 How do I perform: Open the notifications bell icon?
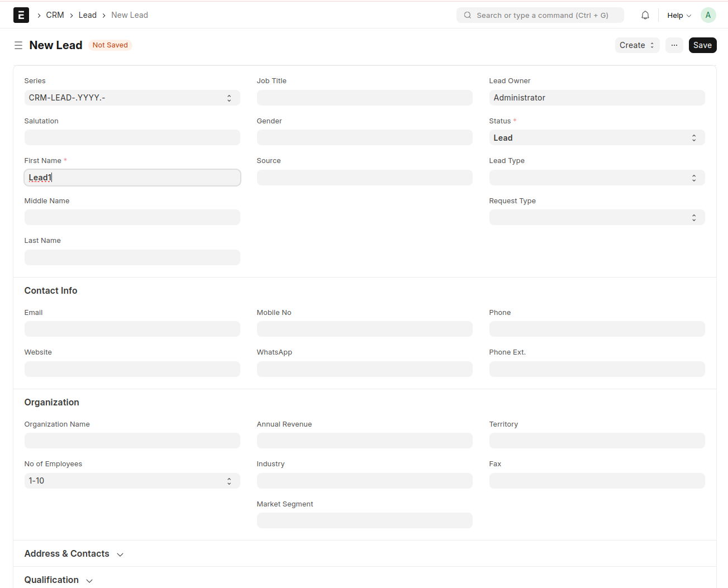point(645,15)
